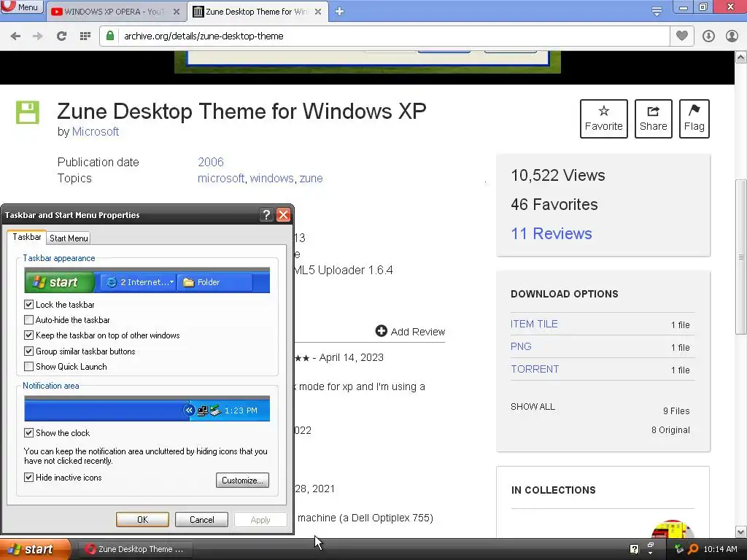Confirm dialog with OK button
Image resolution: width=747 pixels, height=560 pixels.
[142, 519]
